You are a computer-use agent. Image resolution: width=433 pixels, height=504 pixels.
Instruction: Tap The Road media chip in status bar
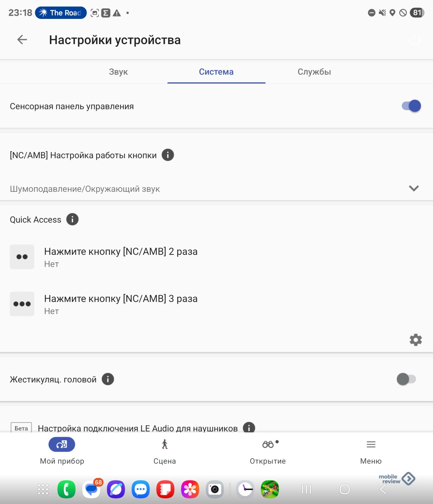point(61,13)
